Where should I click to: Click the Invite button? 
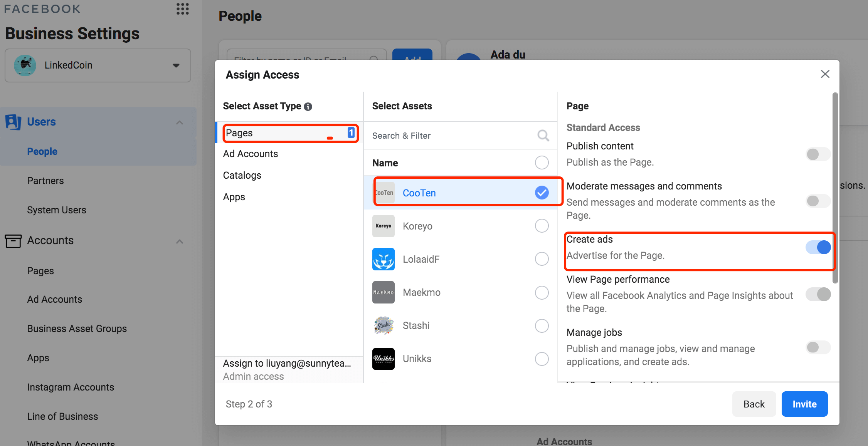[x=804, y=404]
